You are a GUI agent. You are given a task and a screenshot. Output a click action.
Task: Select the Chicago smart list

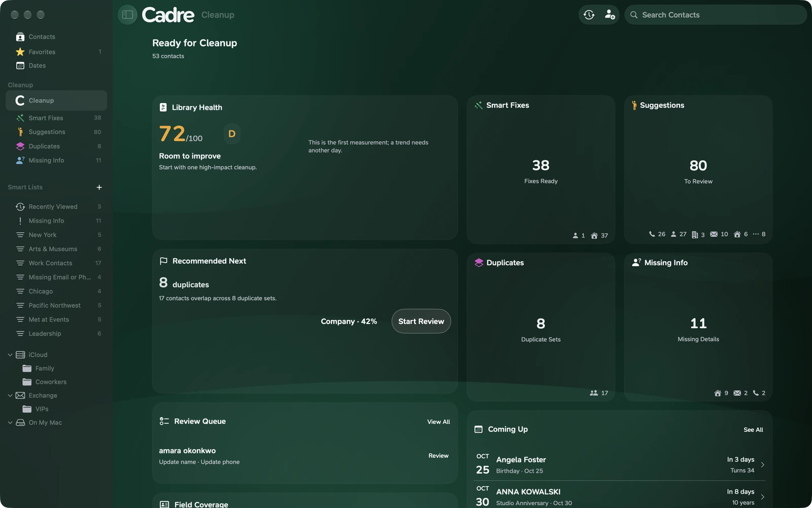(56, 292)
